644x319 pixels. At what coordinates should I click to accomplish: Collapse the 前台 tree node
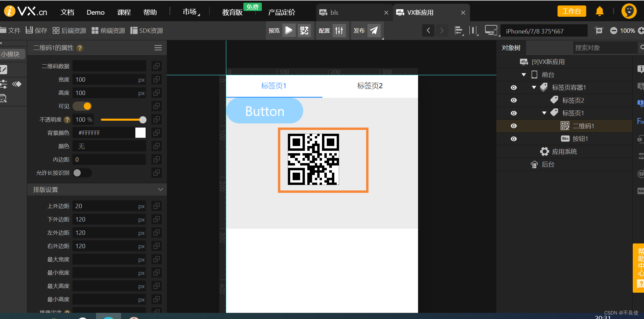click(x=524, y=75)
